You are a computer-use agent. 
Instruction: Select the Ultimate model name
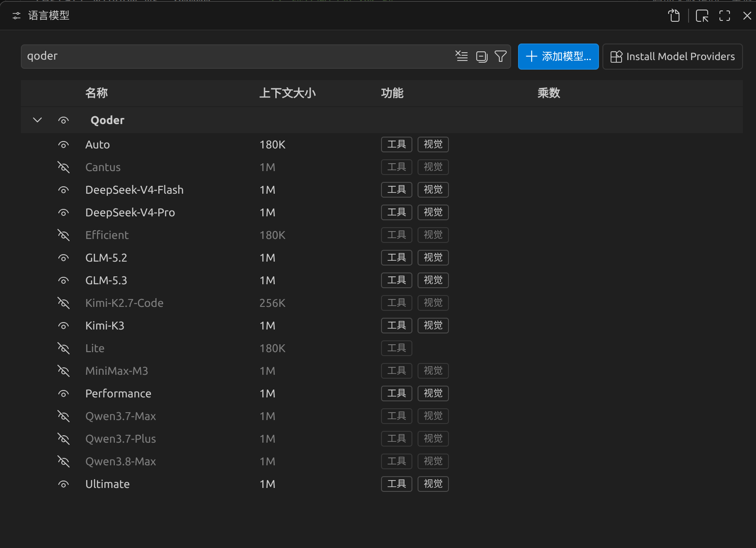pyautogui.click(x=107, y=484)
